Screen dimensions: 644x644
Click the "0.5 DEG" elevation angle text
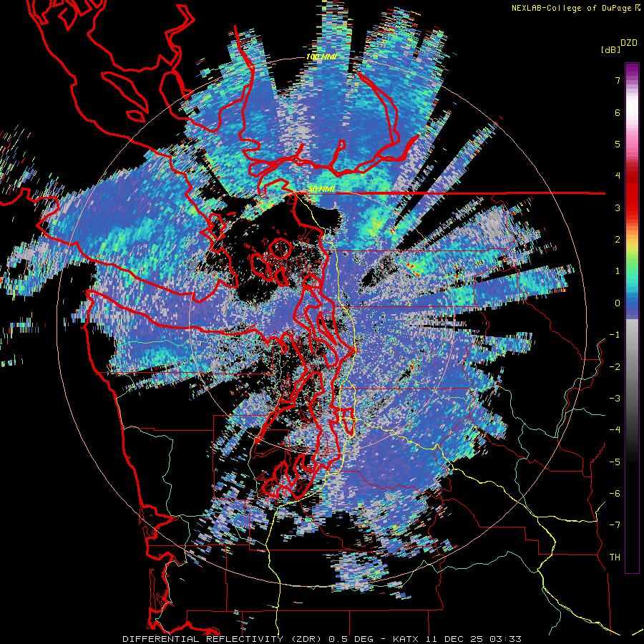click(351, 639)
